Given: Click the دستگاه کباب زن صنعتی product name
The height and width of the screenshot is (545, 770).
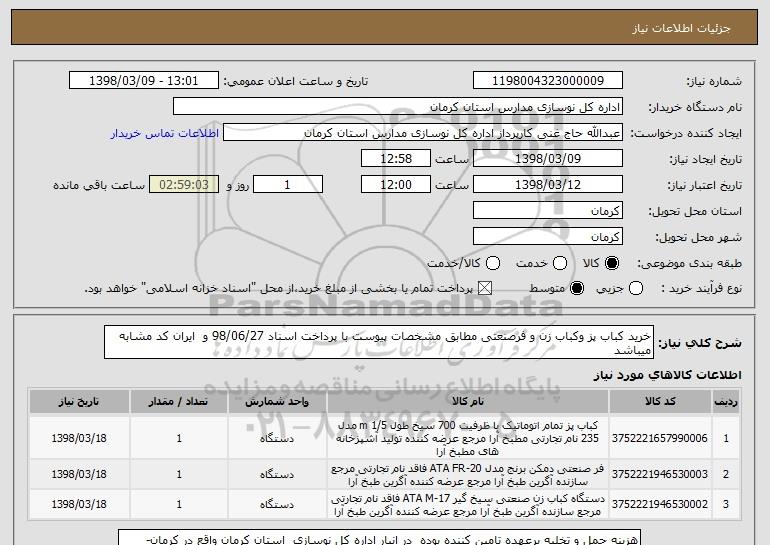Looking at the screenshot, I should pos(468,505).
